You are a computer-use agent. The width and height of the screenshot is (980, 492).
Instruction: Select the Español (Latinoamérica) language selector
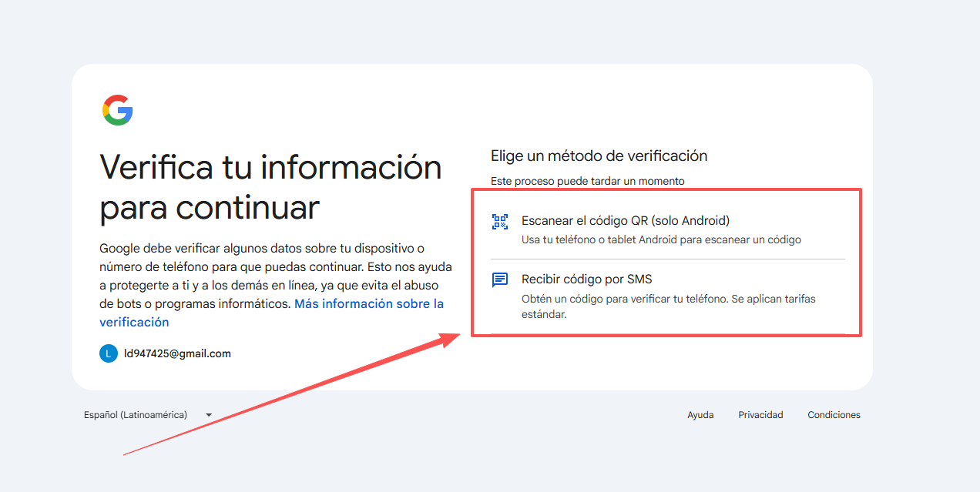coord(136,415)
